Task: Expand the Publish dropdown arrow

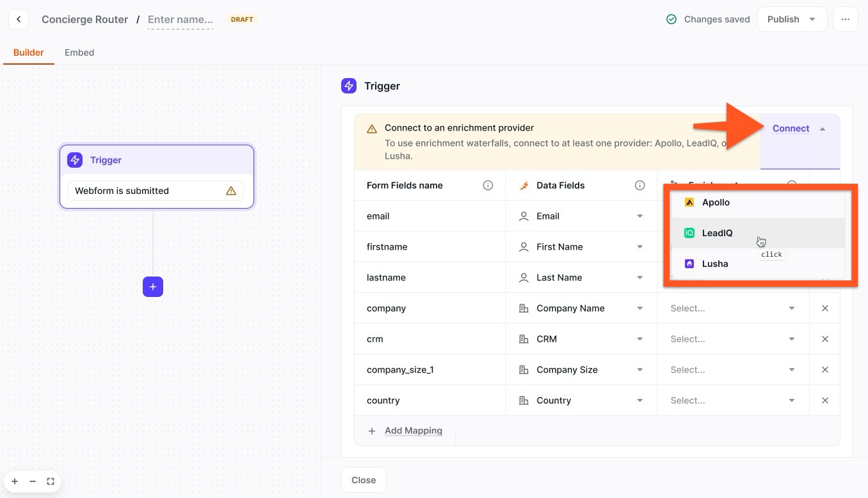Action: click(x=812, y=19)
